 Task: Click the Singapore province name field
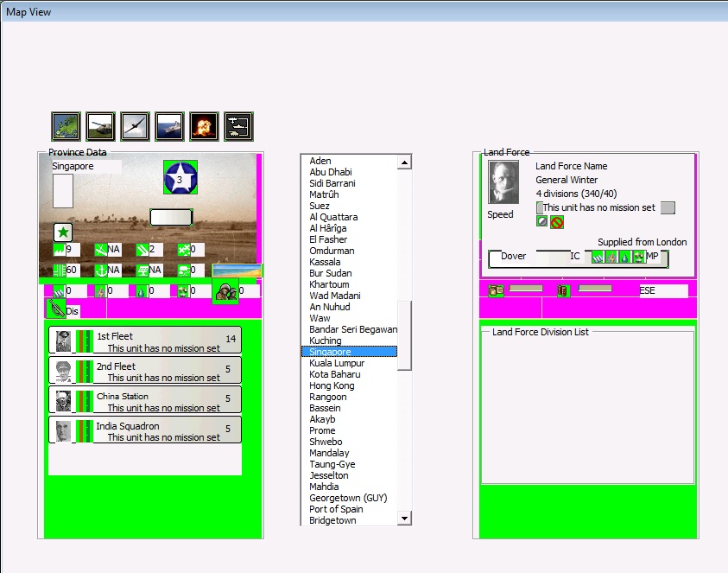[85, 166]
